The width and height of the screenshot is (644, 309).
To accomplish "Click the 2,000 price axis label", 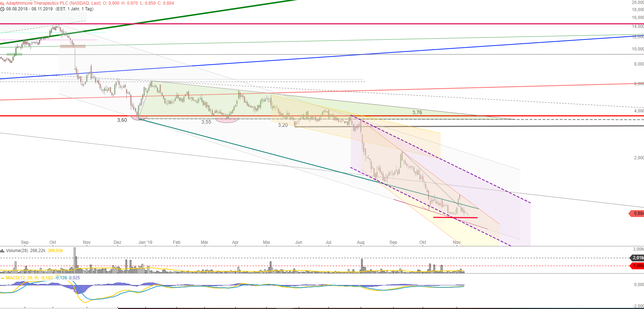I will click(639, 158).
